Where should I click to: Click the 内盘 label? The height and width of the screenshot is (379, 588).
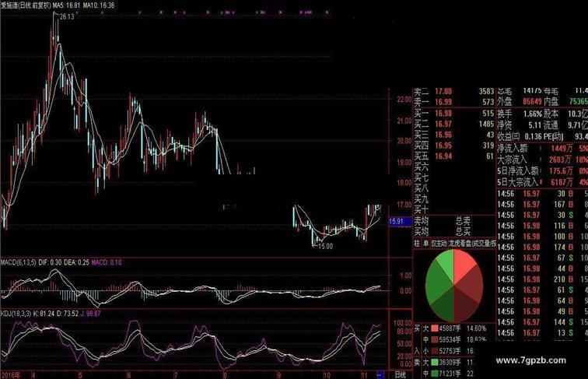551,101
